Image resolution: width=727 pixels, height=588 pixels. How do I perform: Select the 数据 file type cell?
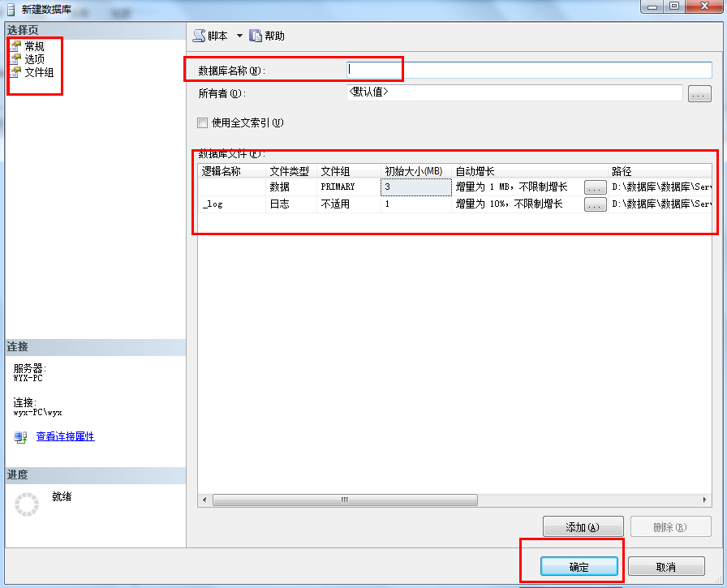click(x=291, y=187)
